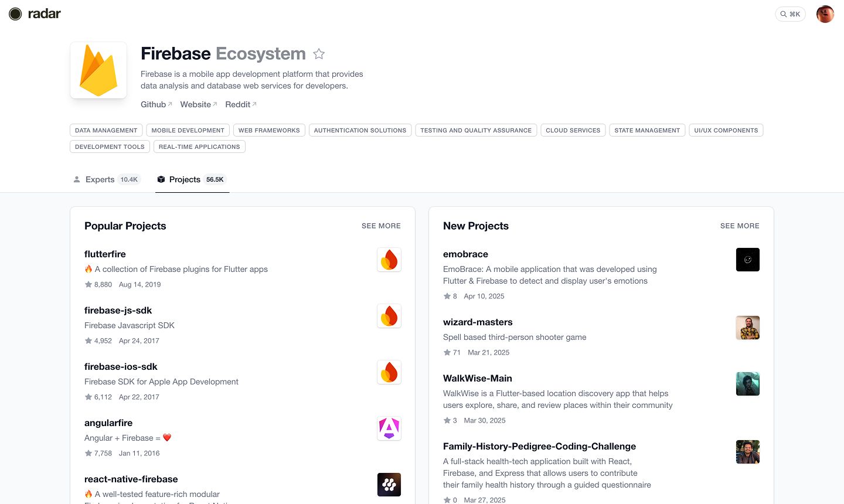Open the search ⌘K box
The image size is (844, 504).
(790, 14)
